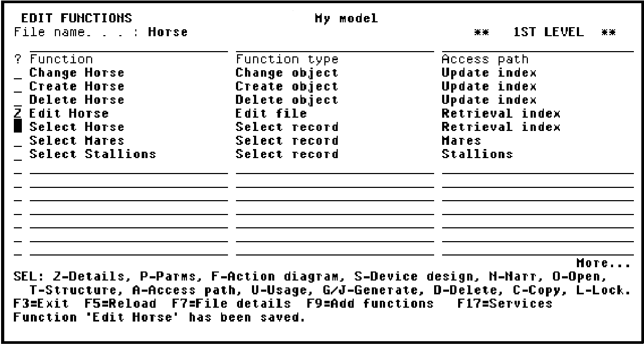Screen dimensions: 644x346
Task: Click the Horse file name value
Action: pos(168,32)
